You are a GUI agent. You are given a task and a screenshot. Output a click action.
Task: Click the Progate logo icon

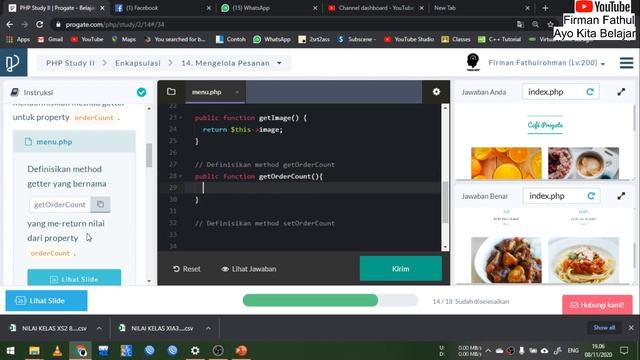[x=13, y=62]
